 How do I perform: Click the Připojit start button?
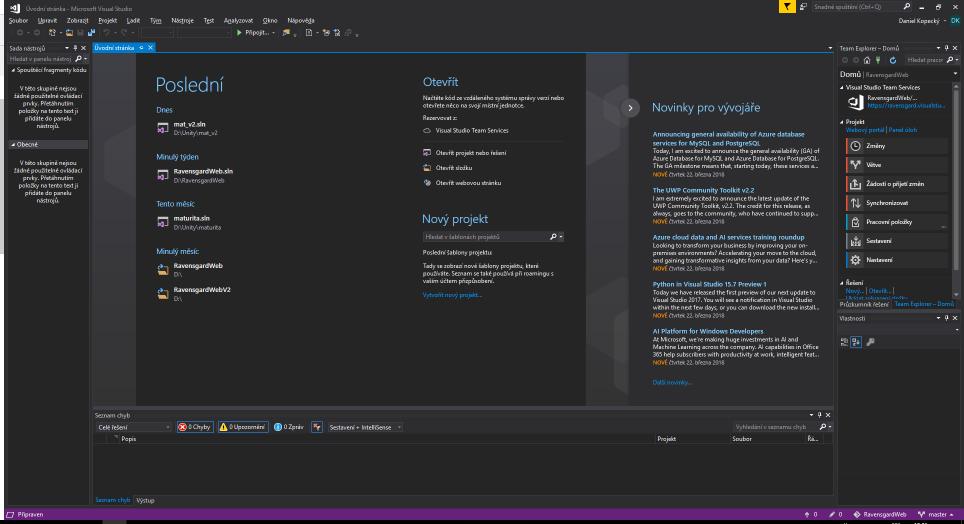pyautogui.click(x=253, y=33)
